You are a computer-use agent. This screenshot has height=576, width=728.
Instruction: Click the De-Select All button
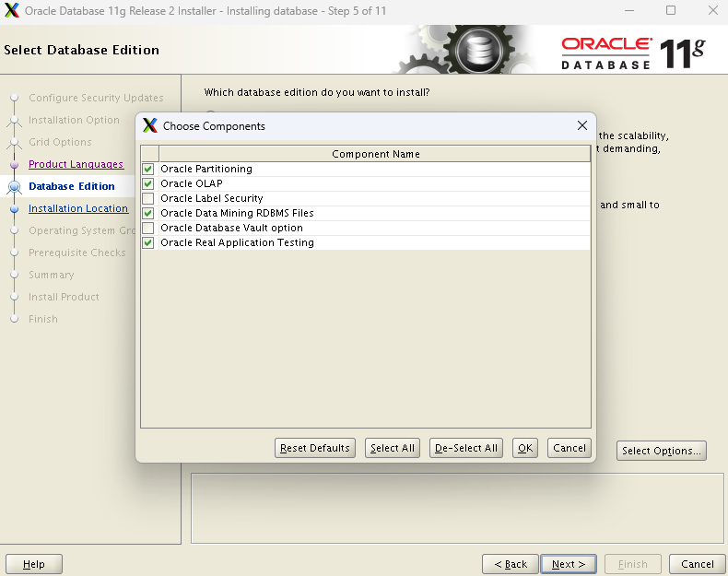465,448
